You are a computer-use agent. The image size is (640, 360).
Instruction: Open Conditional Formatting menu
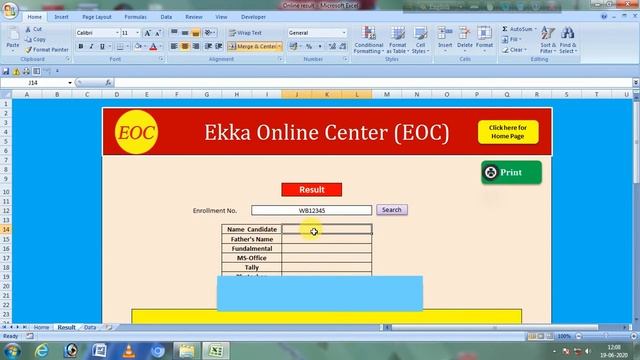tap(369, 40)
